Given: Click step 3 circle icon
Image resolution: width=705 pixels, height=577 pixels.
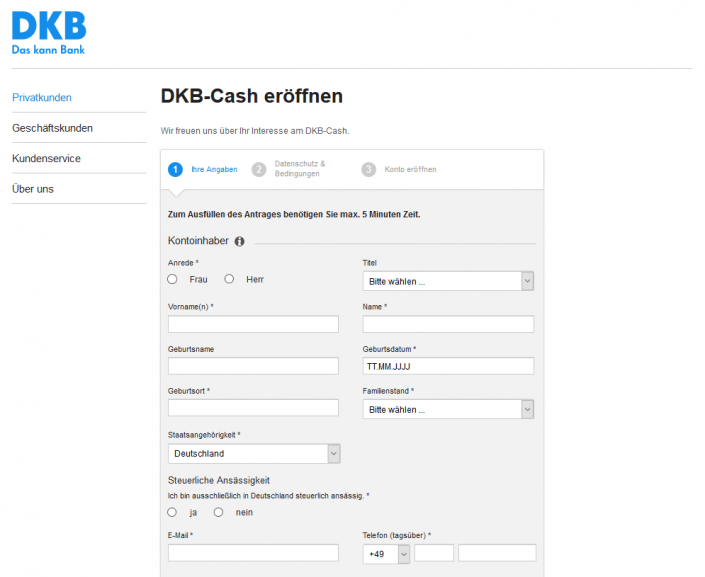Looking at the screenshot, I should 369,170.
